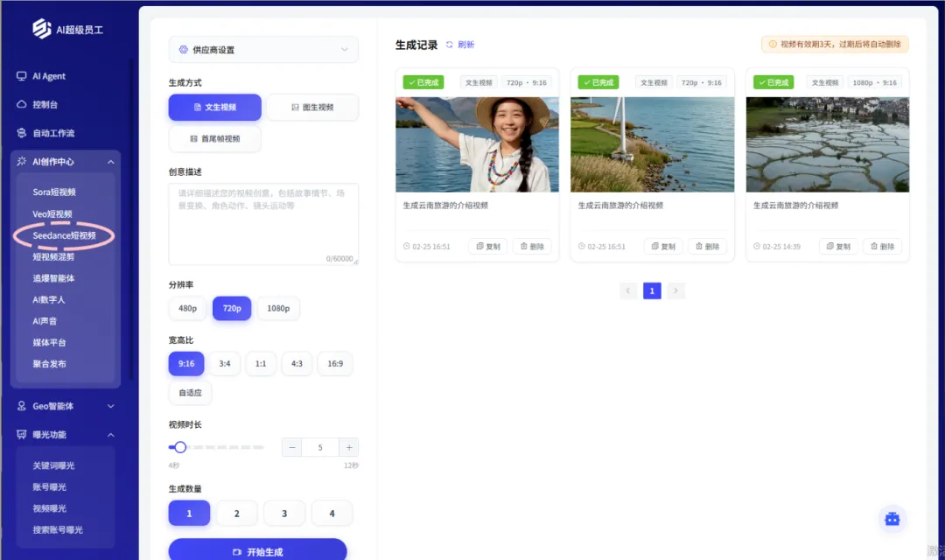Open the girl in straw hat thumbnail
The height and width of the screenshot is (560, 945).
[478, 144]
